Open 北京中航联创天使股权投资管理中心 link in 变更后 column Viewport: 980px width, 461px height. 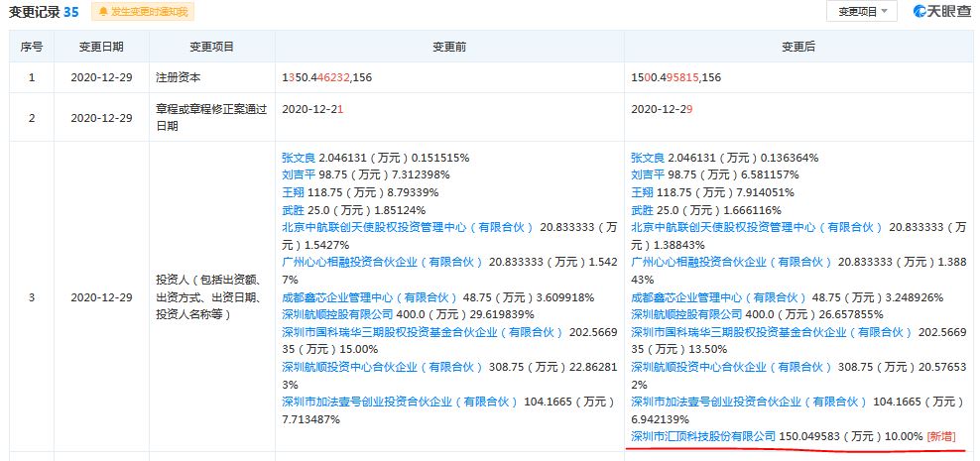[x=757, y=227]
